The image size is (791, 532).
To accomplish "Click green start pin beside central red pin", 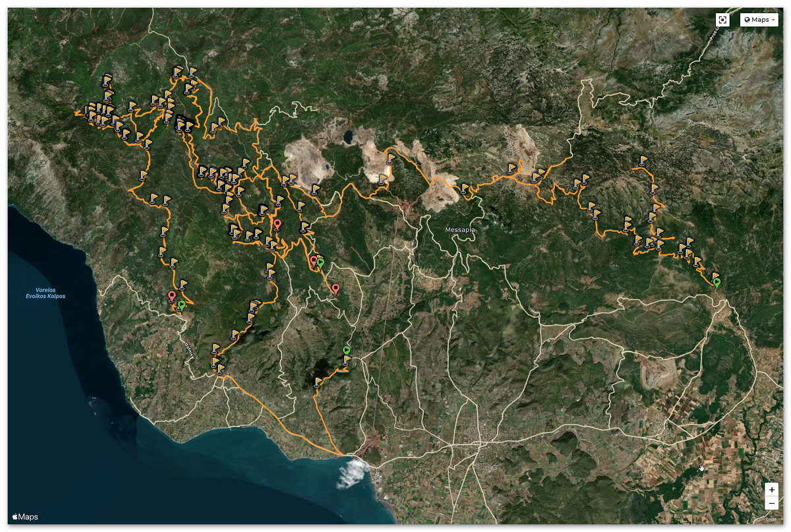I will click(320, 262).
